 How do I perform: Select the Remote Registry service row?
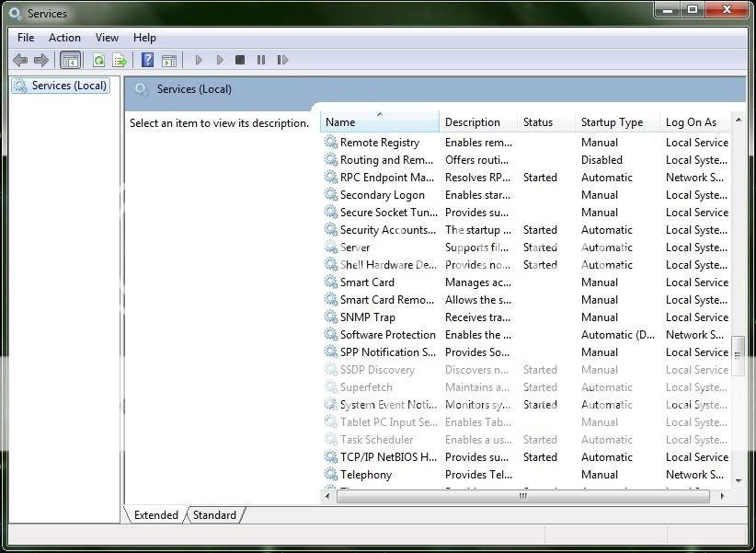(x=379, y=143)
